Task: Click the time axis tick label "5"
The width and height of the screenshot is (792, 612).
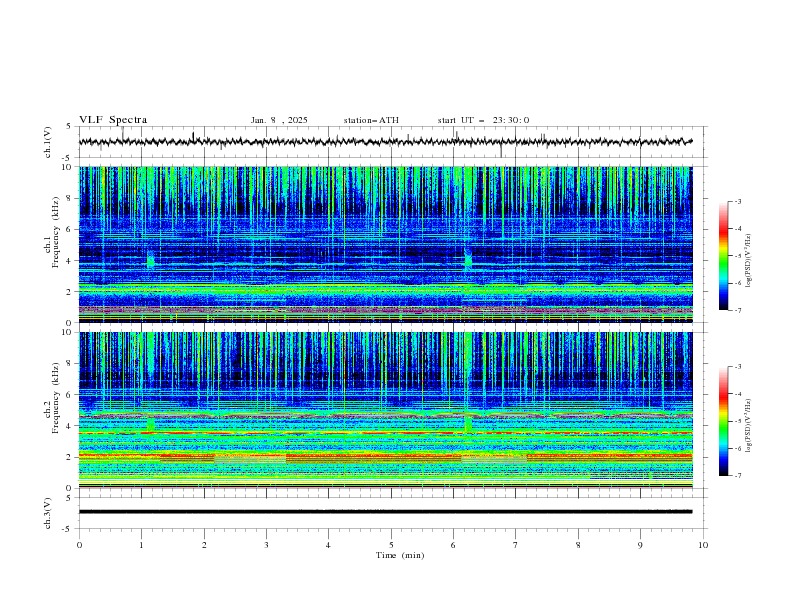Action: [391, 545]
